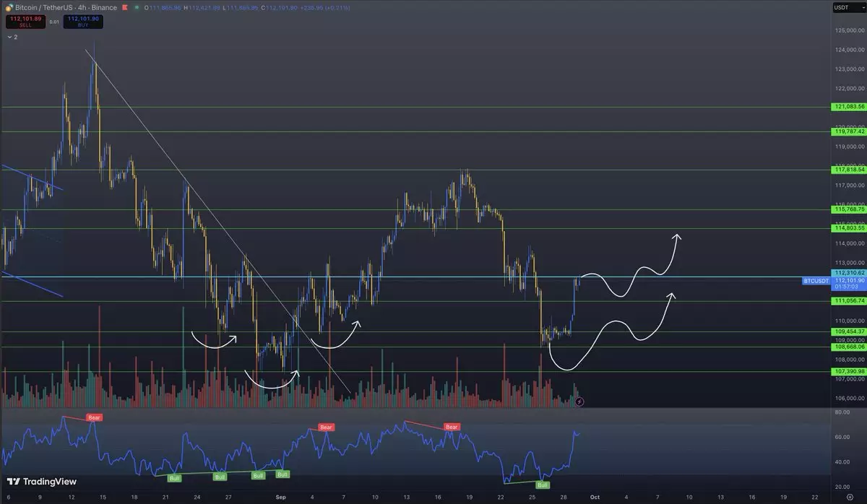Image resolution: width=867 pixels, height=504 pixels.
Task: Click the rightmost Bull label on RSI
Action: pos(543,485)
